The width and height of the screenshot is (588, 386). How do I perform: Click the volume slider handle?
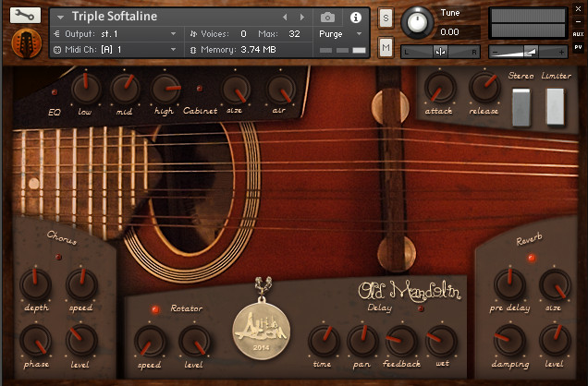[531, 52]
